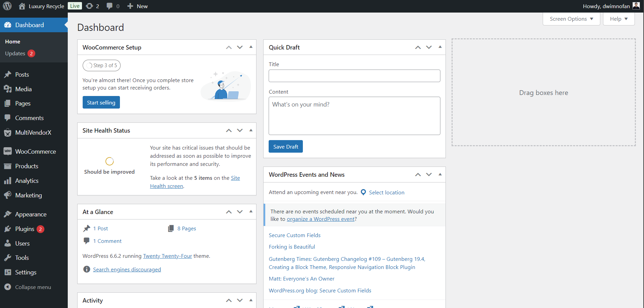Image resolution: width=644 pixels, height=308 pixels.
Task: Click the WooCommerce woo icon in sidebar
Action: pos(8,151)
